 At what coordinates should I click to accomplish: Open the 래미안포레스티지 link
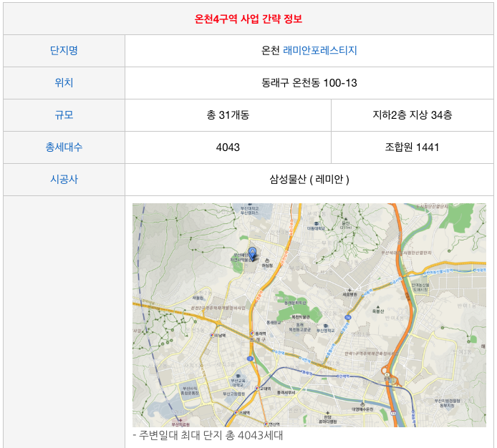(320, 50)
